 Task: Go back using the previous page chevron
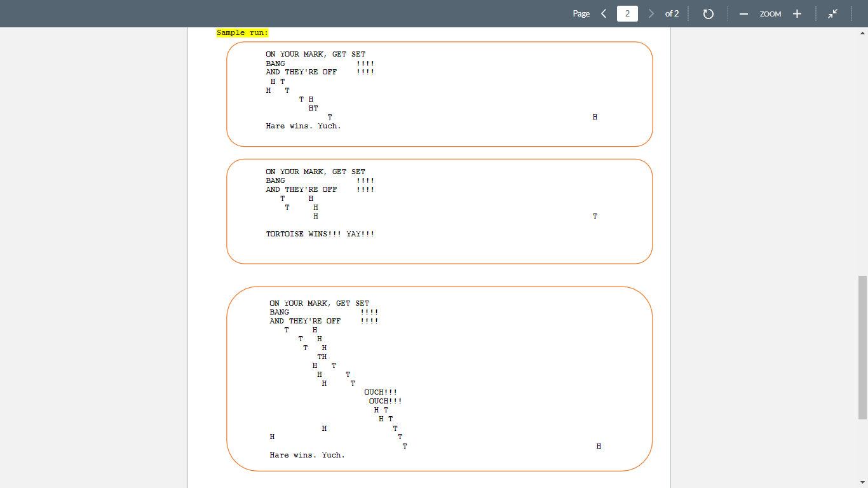click(x=604, y=13)
